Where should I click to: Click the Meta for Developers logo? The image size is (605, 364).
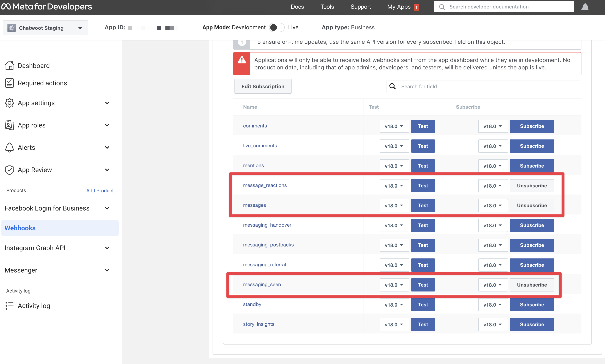tap(47, 7)
